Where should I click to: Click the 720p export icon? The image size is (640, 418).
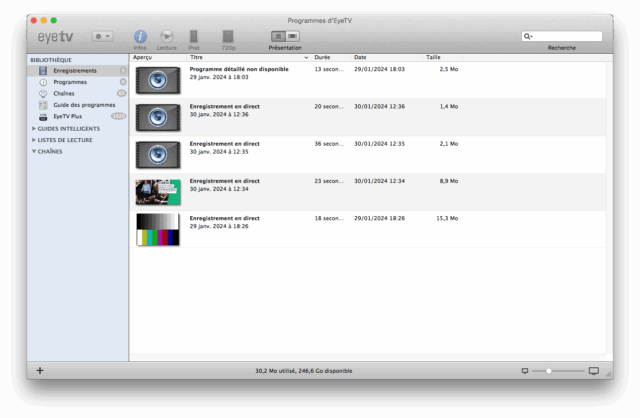click(x=228, y=37)
